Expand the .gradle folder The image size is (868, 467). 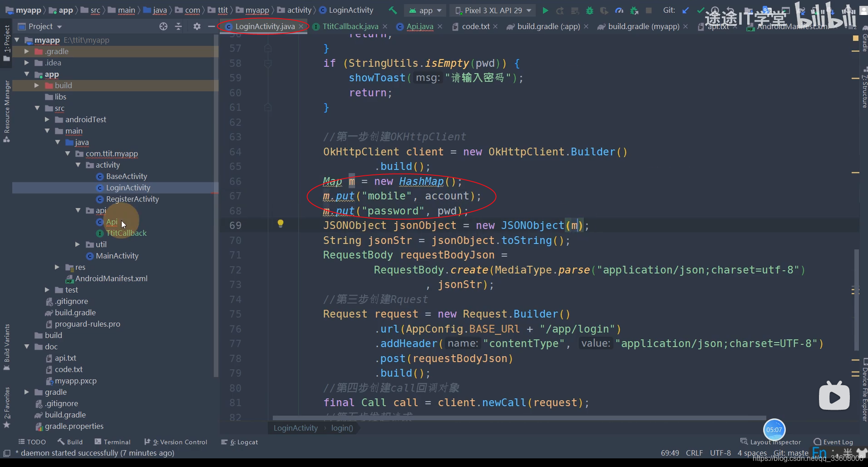point(27,51)
